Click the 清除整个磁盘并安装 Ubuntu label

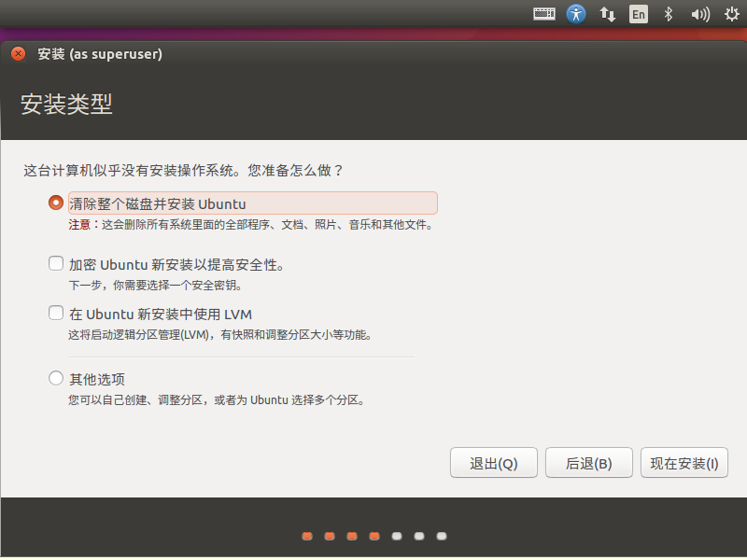point(158,203)
